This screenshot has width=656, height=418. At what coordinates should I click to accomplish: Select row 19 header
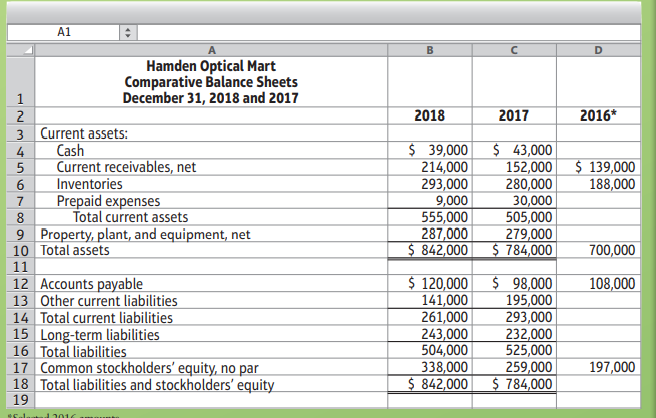tap(21, 400)
